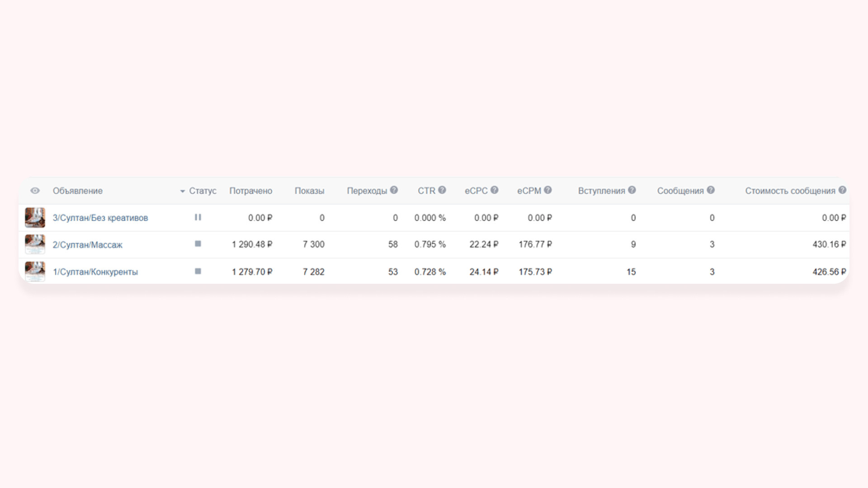The image size is (868, 488).
Task: Sort table by Показы column
Action: click(x=309, y=191)
